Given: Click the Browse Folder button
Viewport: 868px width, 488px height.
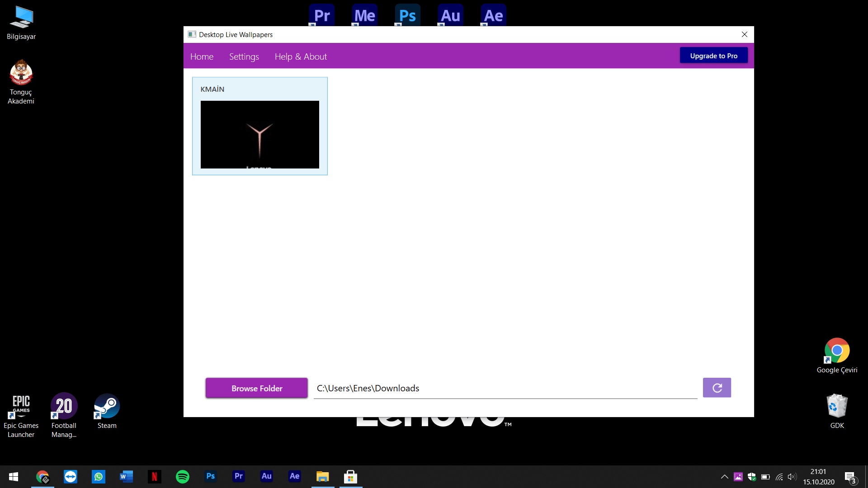Looking at the screenshot, I should 257,388.
